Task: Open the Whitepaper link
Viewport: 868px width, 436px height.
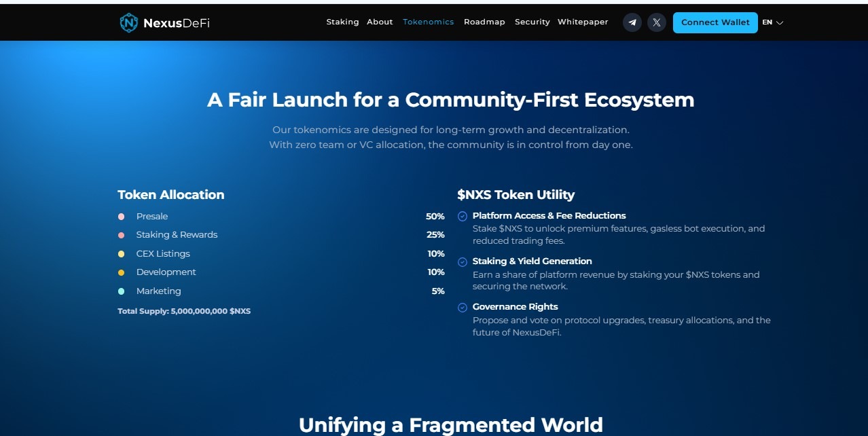Action: click(583, 22)
